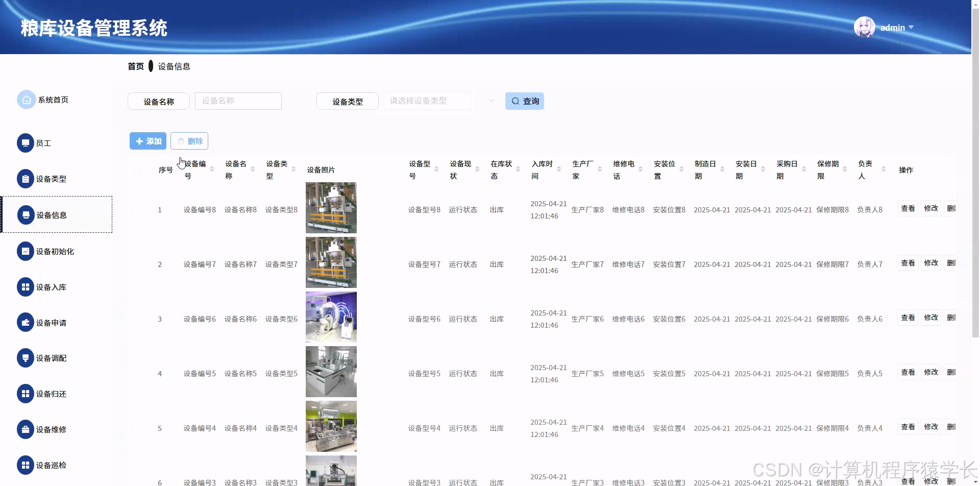Click the 系统首页 home icon in sidebar
Screen dimensions: 980x486
[26, 100]
